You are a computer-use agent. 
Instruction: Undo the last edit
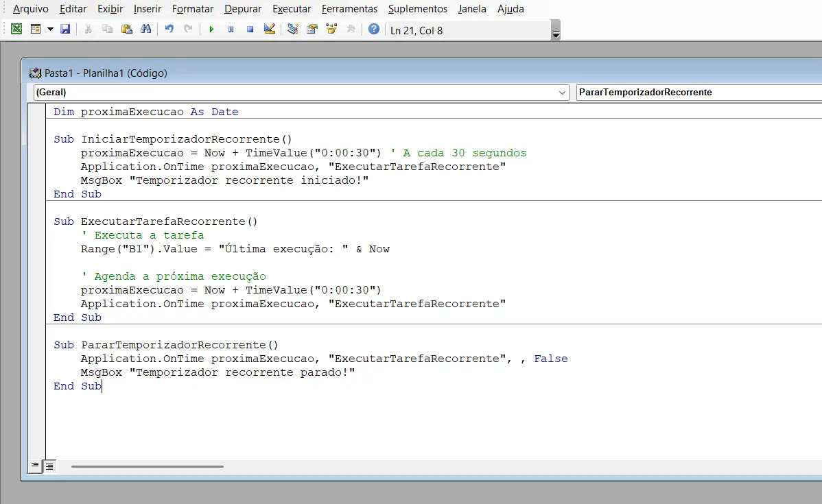(x=169, y=29)
